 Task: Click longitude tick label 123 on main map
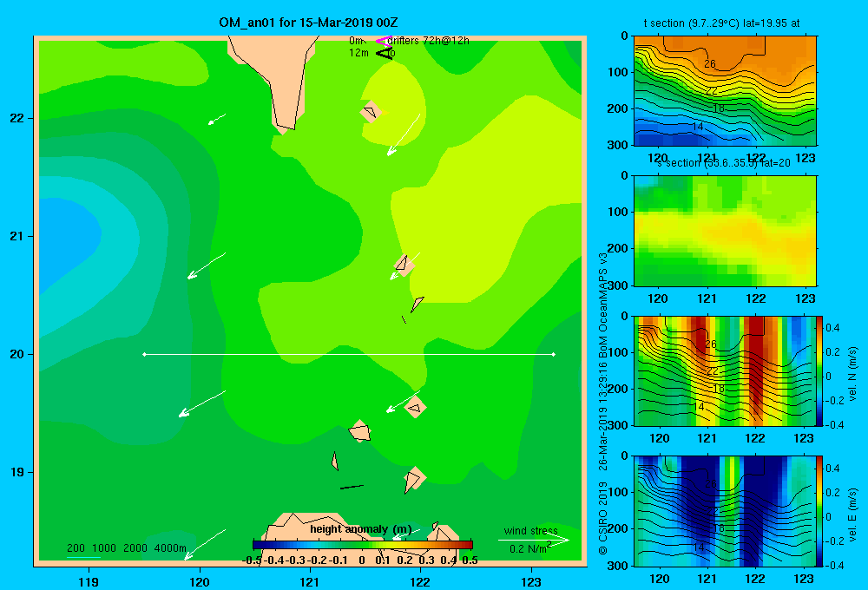[x=531, y=582]
